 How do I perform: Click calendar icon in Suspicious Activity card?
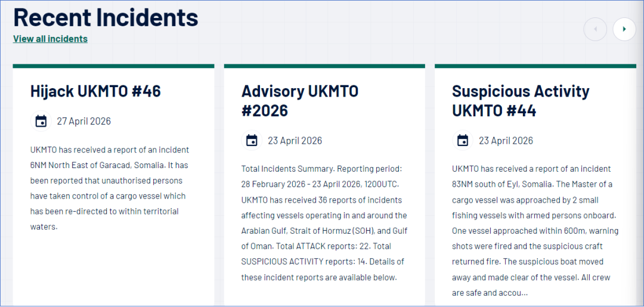(463, 141)
